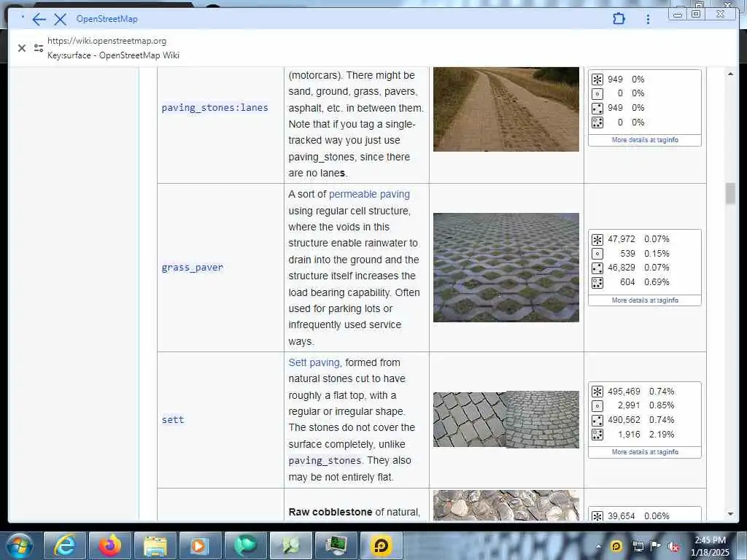Select the 495,469 count value
Screen dimensions: 747x560
click(624, 392)
